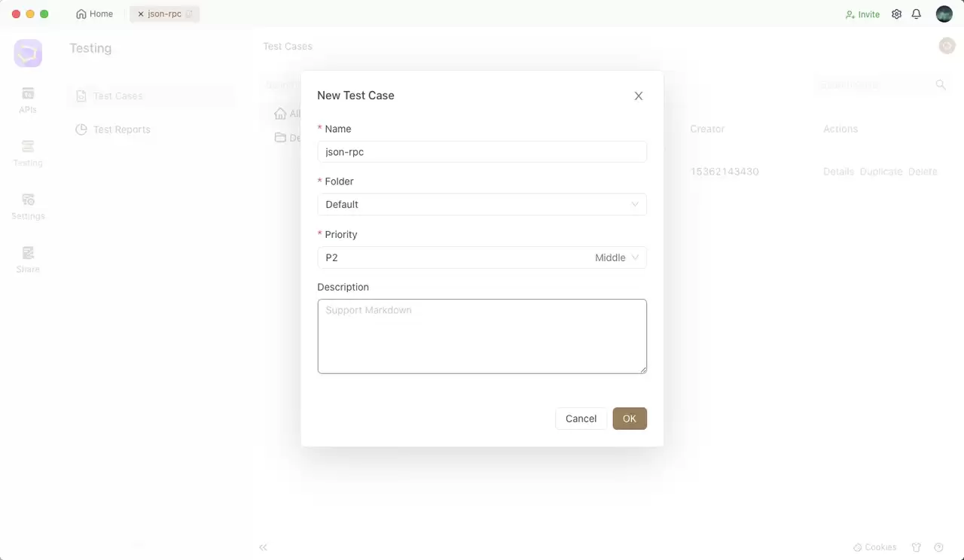
Task: Confirm with the OK button
Action: pyautogui.click(x=630, y=418)
